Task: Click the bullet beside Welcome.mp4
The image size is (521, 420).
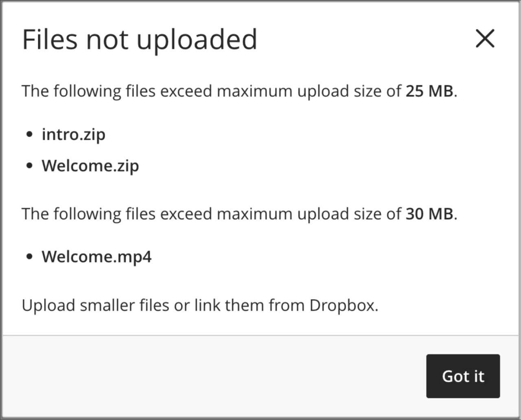Action: coord(29,256)
